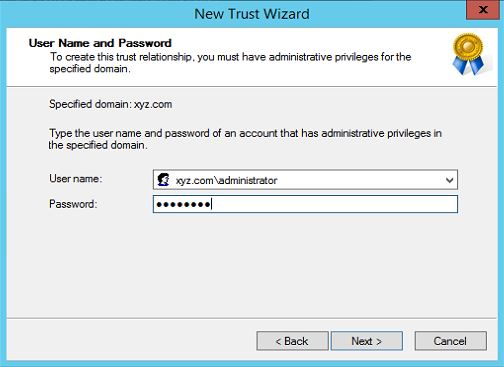Click the trust relationship description in header
504x367 pixels.
(x=230, y=63)
